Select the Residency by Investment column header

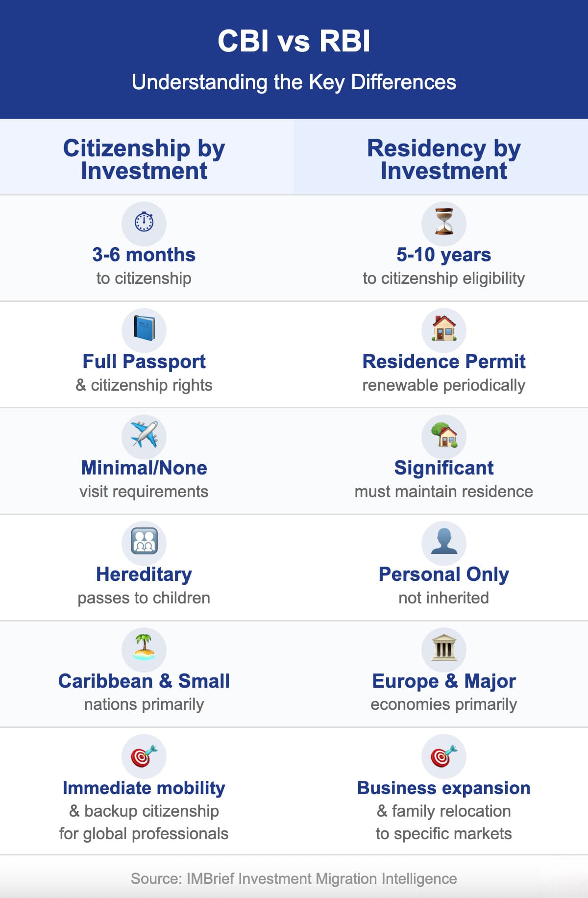tap(444, 159)
